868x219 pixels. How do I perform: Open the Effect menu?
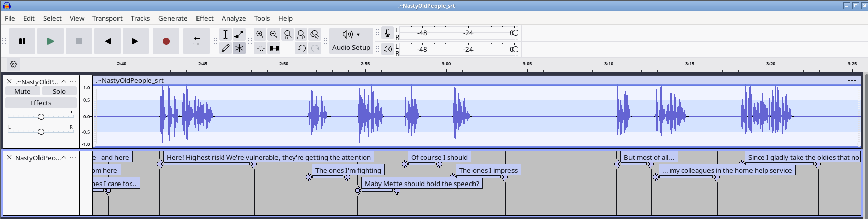[205, 18]
